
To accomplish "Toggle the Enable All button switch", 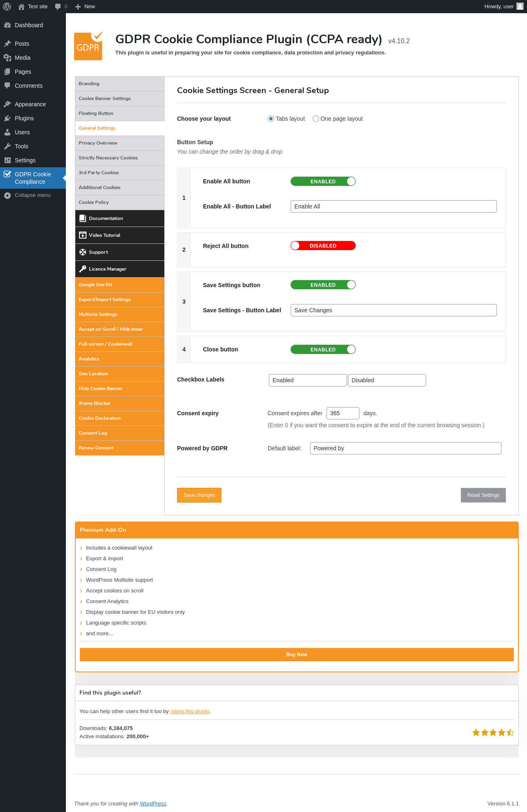I will coord(323,181).
